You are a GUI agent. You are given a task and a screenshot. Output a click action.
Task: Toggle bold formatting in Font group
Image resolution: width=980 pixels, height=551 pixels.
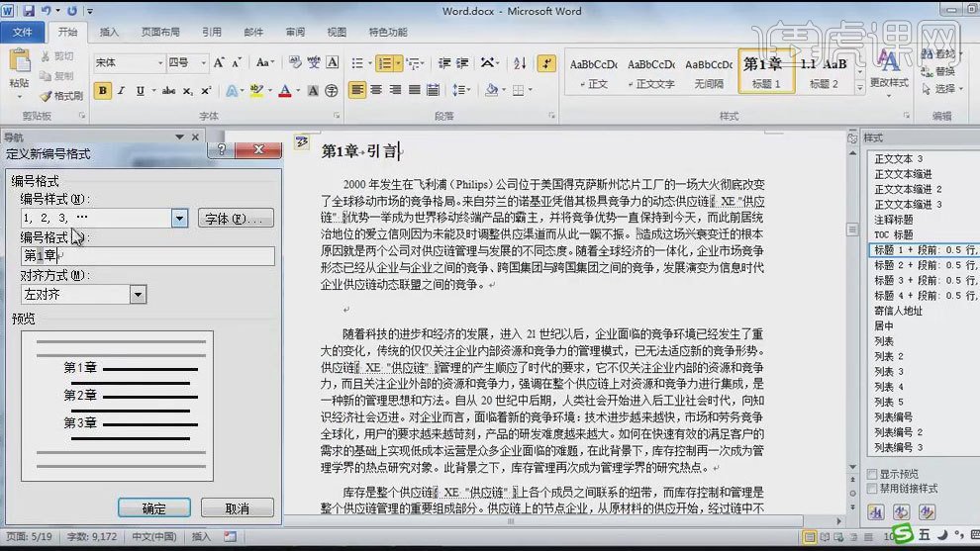coord(103,91)
